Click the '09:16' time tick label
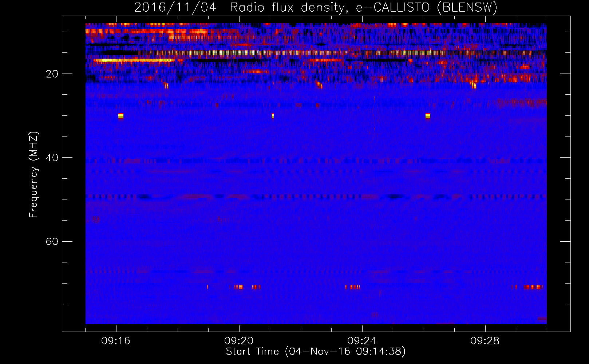589x364 pixels. click(116, 341)
